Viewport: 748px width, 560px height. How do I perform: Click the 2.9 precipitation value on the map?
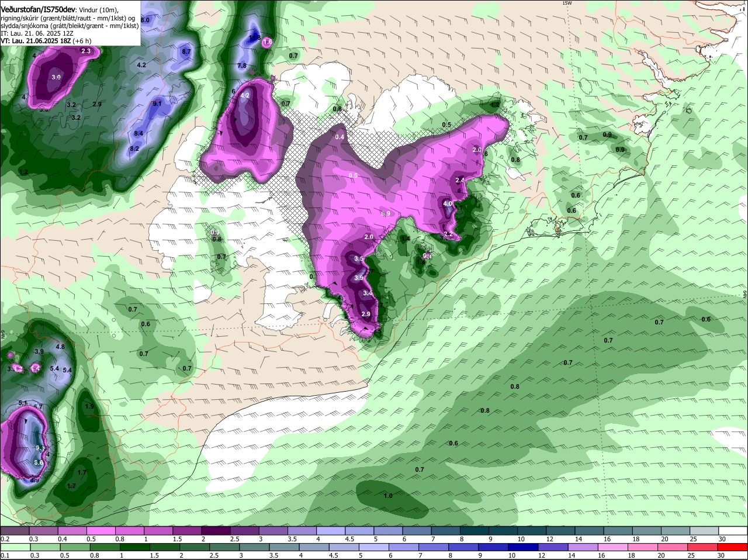pyautogui.click(x=366, y=314)
